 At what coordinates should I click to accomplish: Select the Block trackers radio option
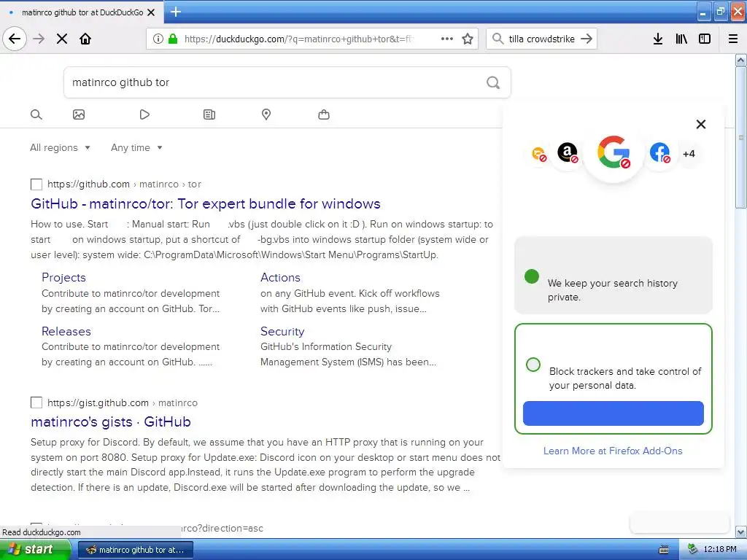(533, 365)
